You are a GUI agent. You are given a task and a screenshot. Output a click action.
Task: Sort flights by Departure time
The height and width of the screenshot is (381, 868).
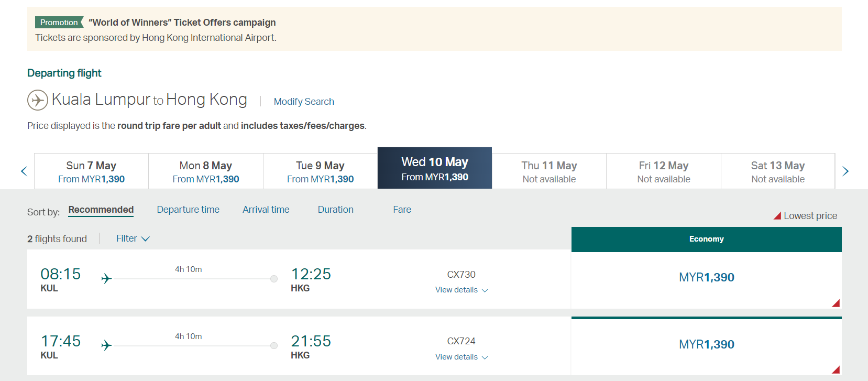click(188, 210)
